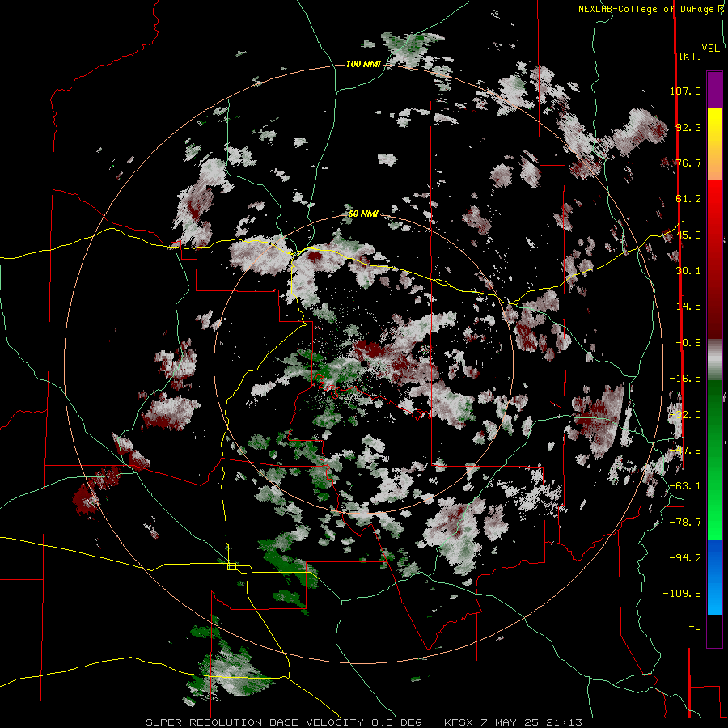
Task: Select the 76.7 velocity scale value
Action: coord(688,163)
